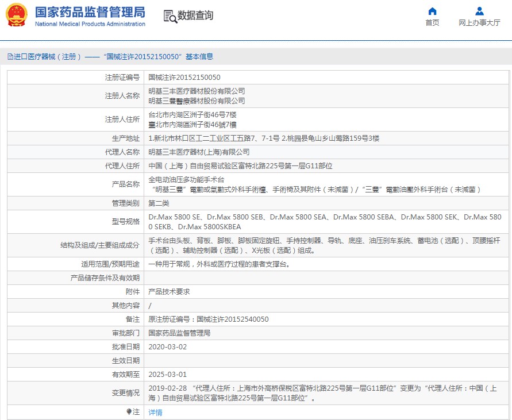Click the 管理类别 label cell
512x420 pixels.
(x=75, y=203)
